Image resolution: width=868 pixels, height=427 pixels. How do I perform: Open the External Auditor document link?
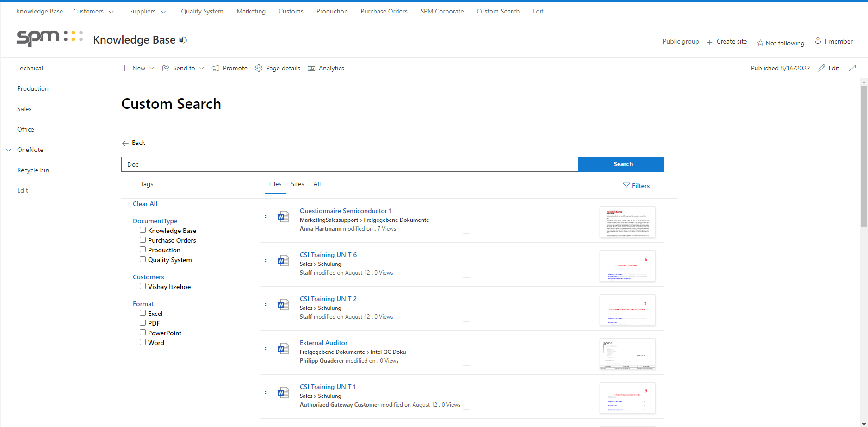pyautogui.click(x=323, y=343)
